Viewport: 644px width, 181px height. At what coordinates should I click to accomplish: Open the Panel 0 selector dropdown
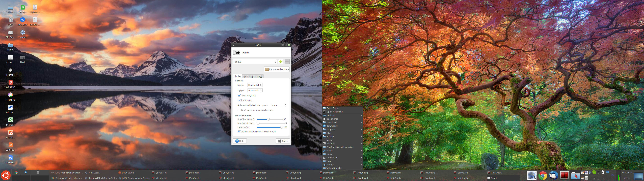[x=255, y=62]
